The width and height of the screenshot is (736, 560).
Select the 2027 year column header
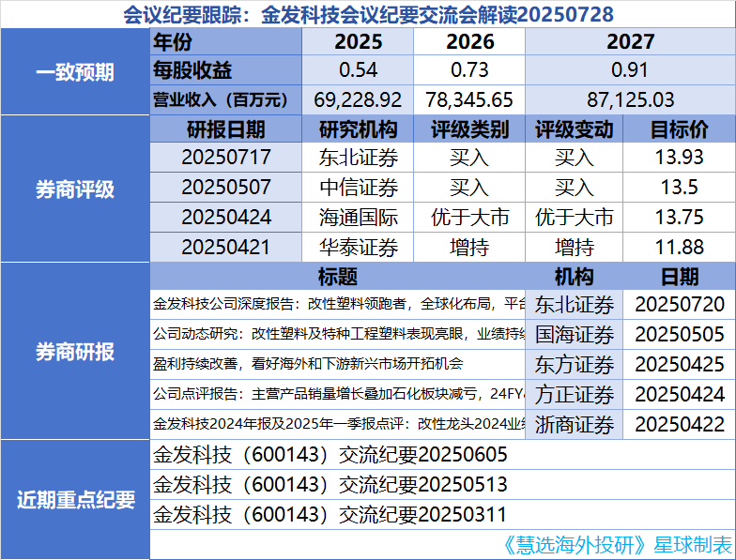(631, 41)
